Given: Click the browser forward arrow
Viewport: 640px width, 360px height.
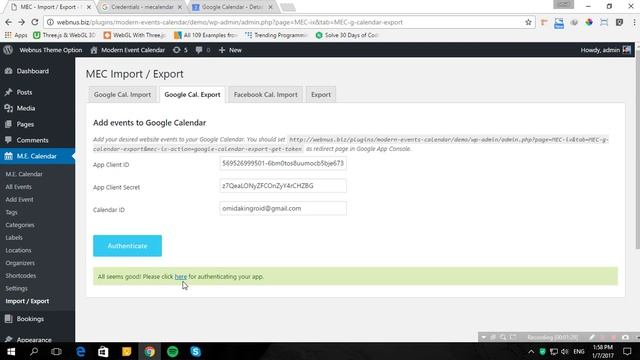Looking at the screenshot, I should (22, 22).
